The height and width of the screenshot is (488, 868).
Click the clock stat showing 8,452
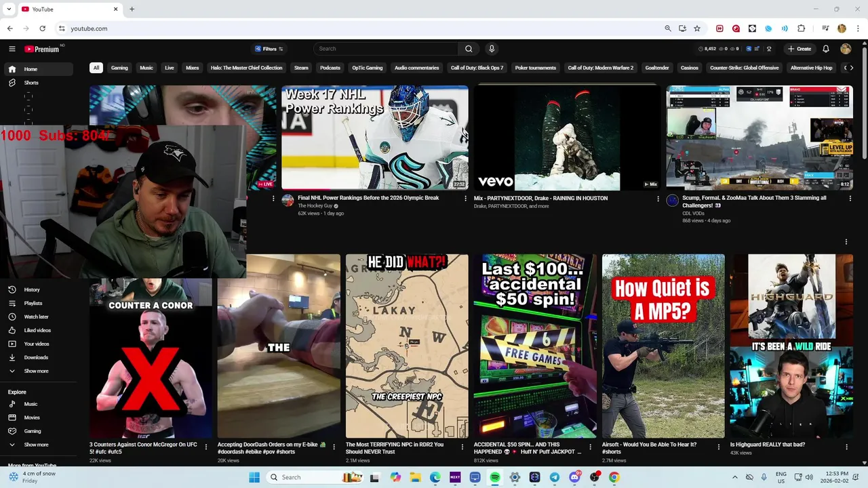click(707, 49)
